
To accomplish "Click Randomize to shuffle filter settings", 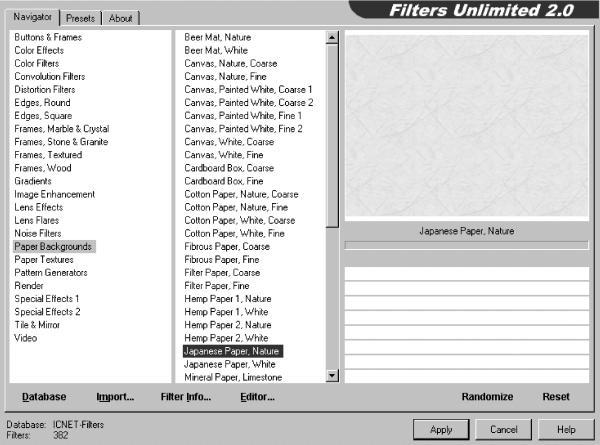I will (x=487, y=396).
